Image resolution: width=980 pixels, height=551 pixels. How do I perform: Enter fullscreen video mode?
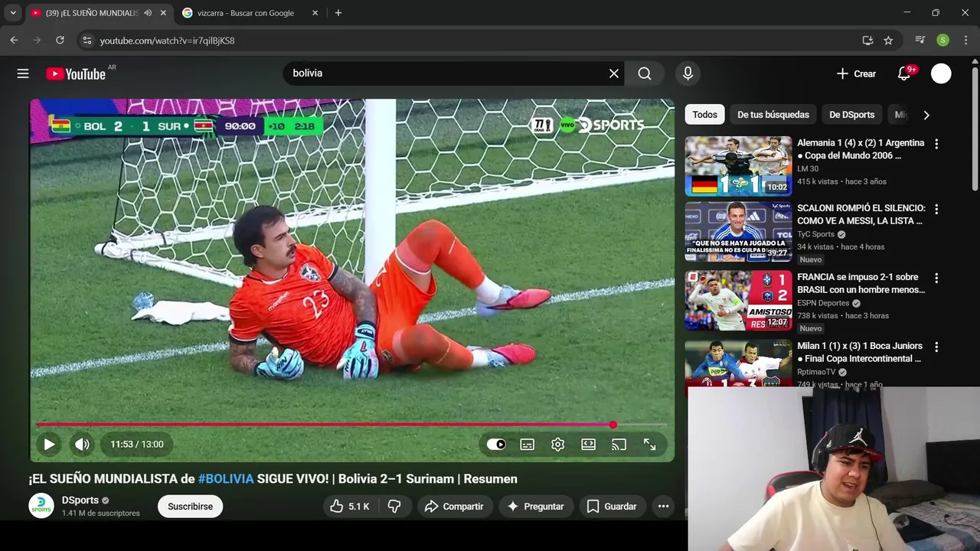pyautogui.click(x=649, y=444)
